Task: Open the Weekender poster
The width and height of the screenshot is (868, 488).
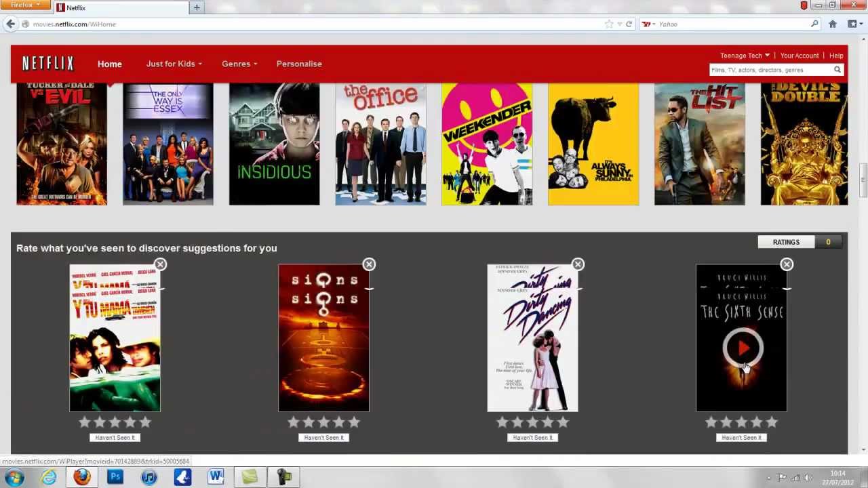Action: [487, 144]
